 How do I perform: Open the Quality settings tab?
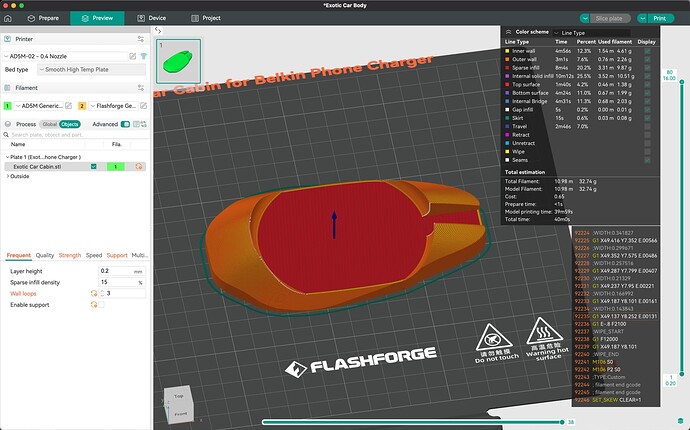(x=45, y=255)
